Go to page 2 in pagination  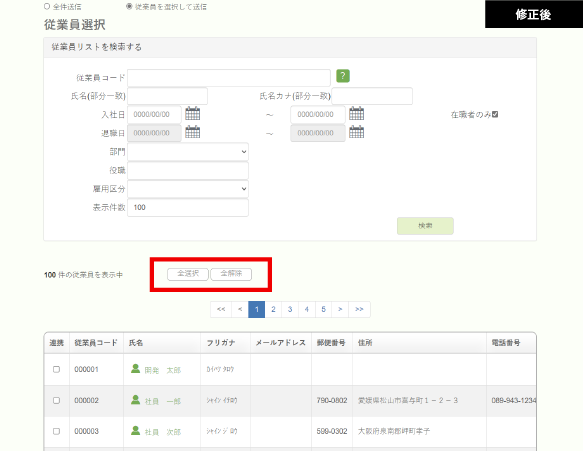pos(273,309)
